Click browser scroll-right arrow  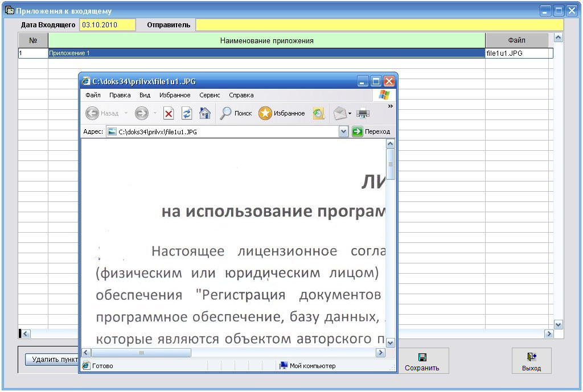[x=380, y=353]
